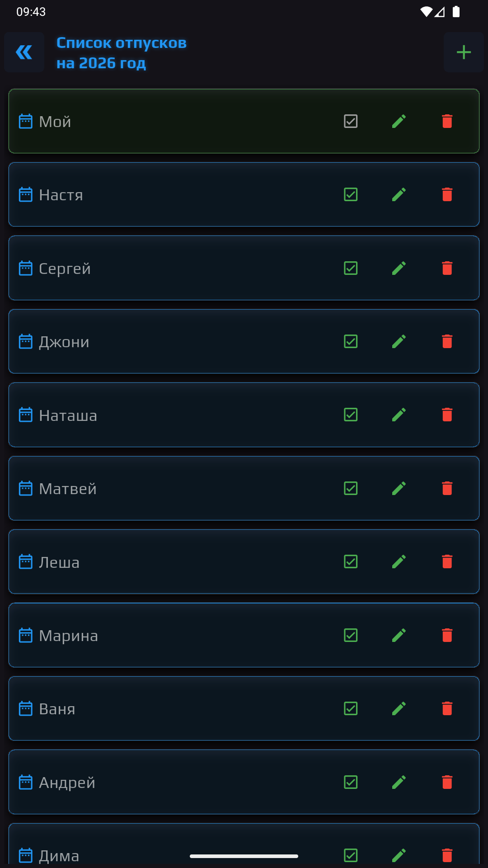This screenshot has height=868, width=488.
Task: Open the Дима entry at the bottom
Action: click(x=244, y=845)
